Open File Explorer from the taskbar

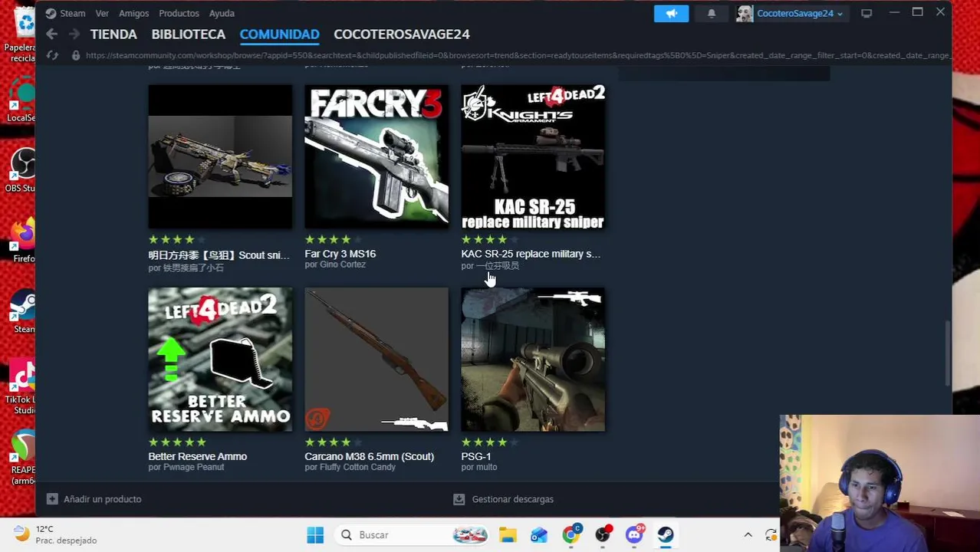[508, 535]
